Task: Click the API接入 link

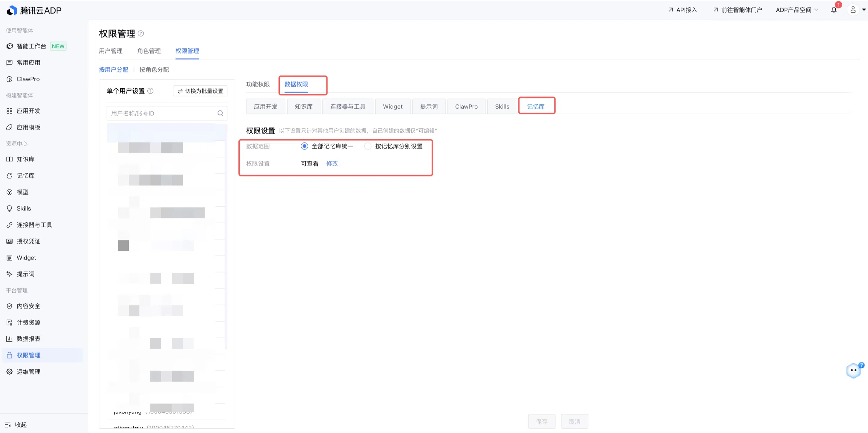Action: point(683,10)
